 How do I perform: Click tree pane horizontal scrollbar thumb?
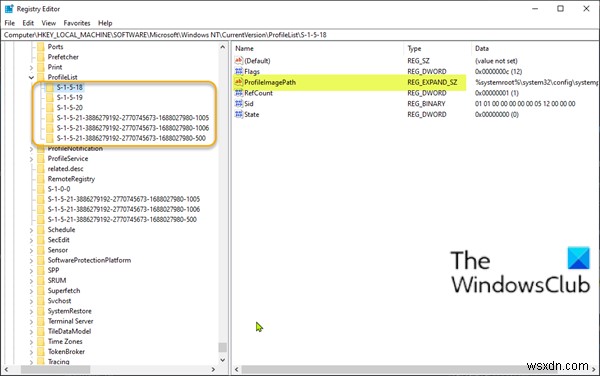(55, 369)
